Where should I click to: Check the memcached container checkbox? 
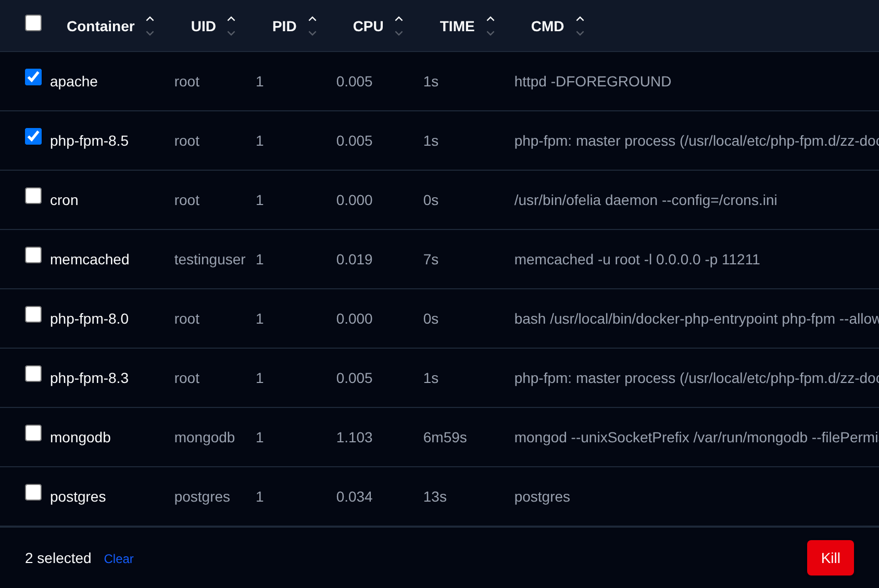pos(33,255)
